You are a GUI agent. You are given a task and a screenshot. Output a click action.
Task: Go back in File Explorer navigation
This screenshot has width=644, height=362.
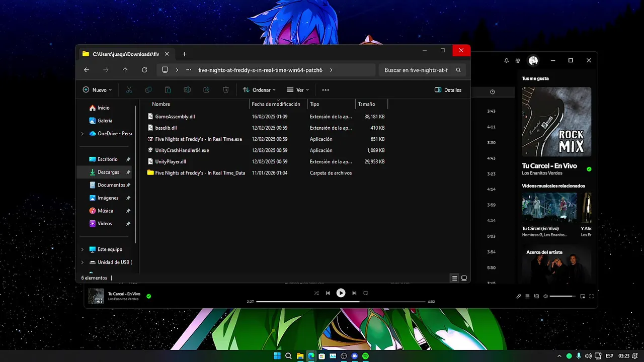coord(87,70)
